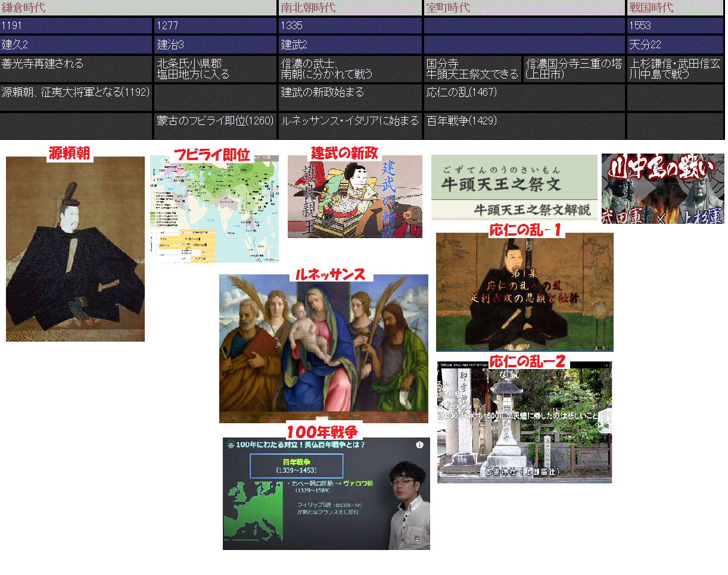Select the 鎌倉時代 header cell

[x=138, y=8]
